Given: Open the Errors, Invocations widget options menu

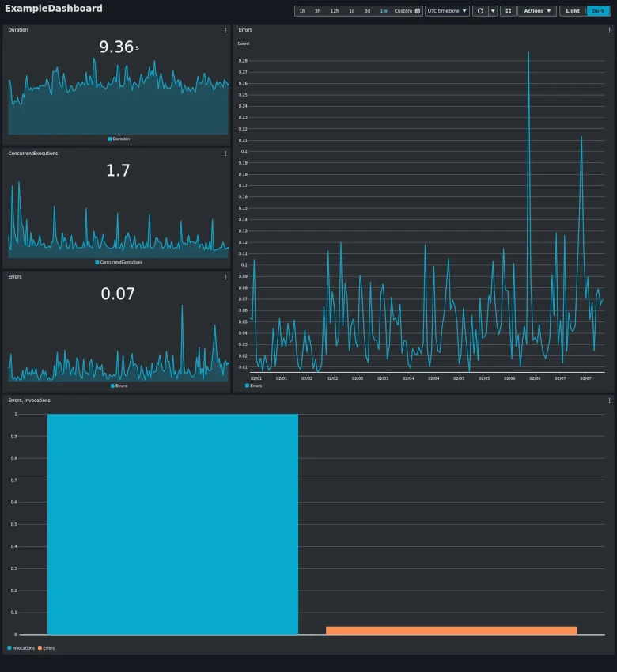Looking at the screenshot, I should [610, 401].
